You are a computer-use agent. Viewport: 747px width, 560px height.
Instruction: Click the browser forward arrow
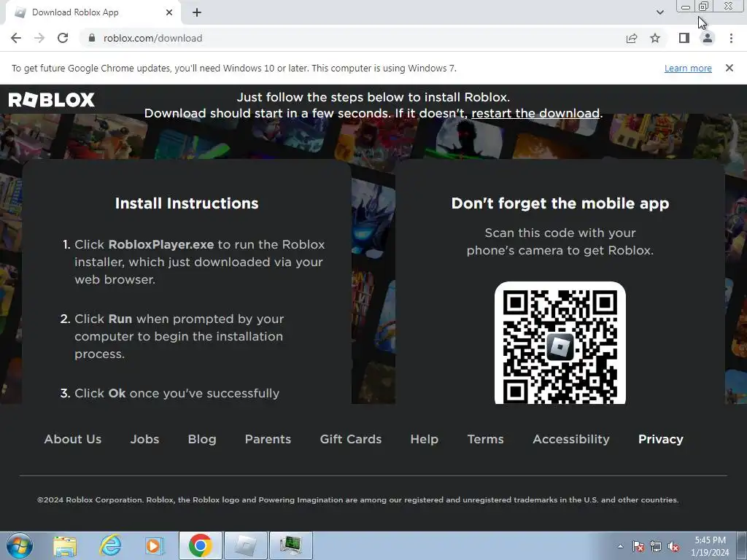pyautogui.click(x=39, y=38)
